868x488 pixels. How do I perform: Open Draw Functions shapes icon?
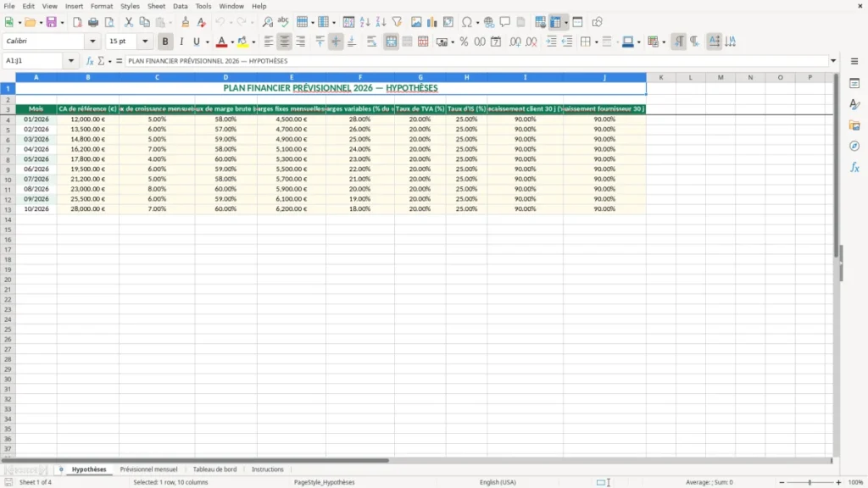(x=597, y=22)
